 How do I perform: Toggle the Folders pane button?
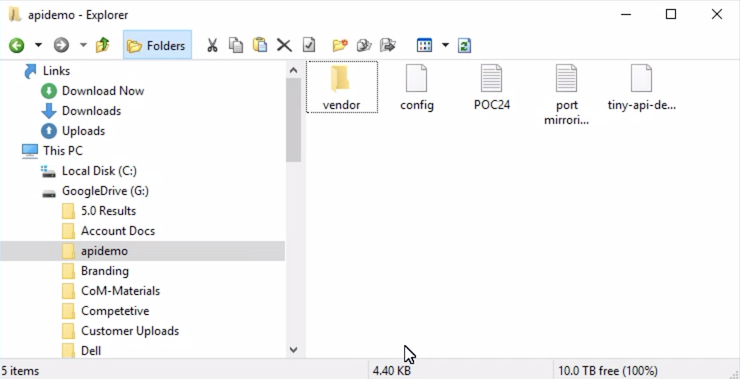tap(157, 45)
